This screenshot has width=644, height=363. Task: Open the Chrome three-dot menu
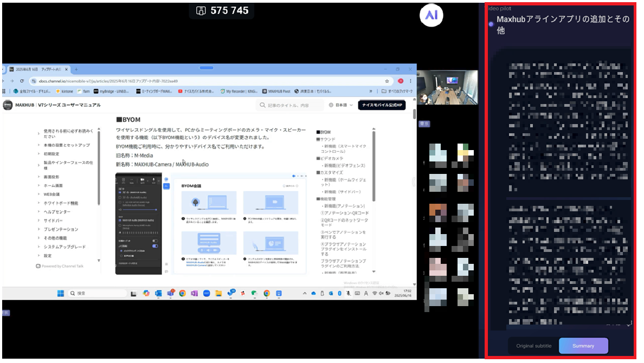point(410,81)
